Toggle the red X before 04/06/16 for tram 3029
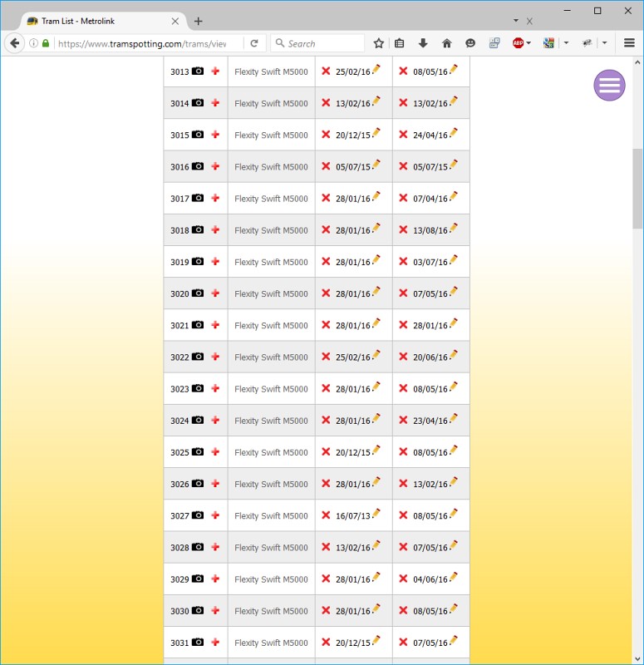644x665 pixels. click(x=403, y=579)
